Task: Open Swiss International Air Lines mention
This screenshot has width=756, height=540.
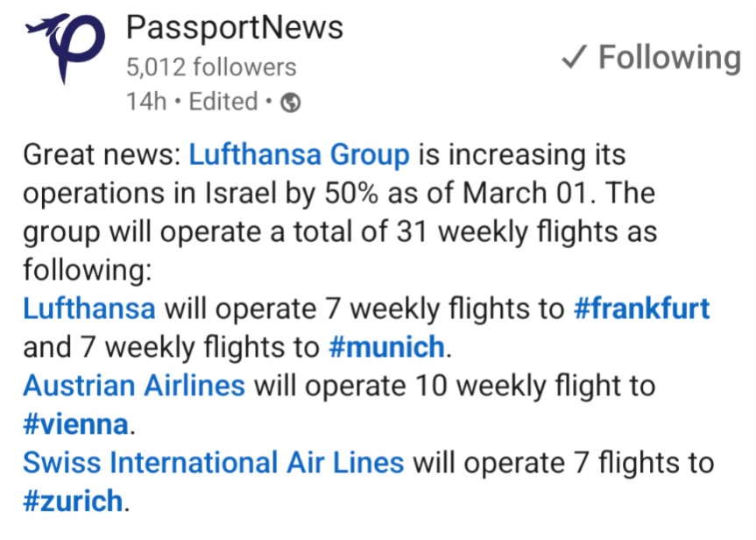Action: (213, 462)
